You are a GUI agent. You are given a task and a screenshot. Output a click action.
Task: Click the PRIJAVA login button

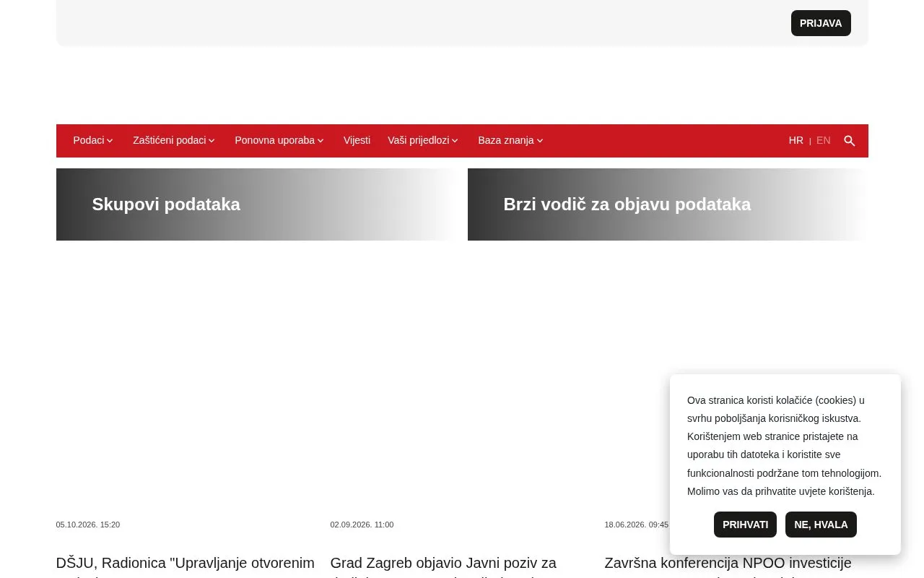click(821, 23)
